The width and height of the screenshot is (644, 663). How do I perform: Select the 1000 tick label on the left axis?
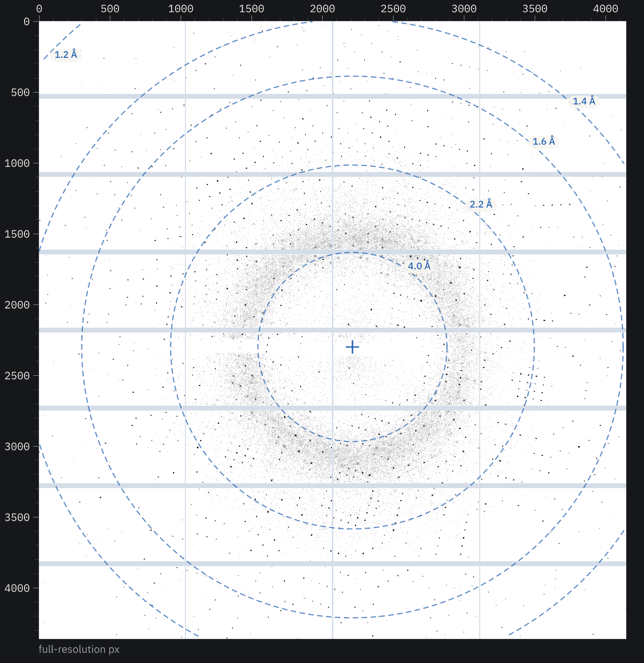[x=17, y=163]
